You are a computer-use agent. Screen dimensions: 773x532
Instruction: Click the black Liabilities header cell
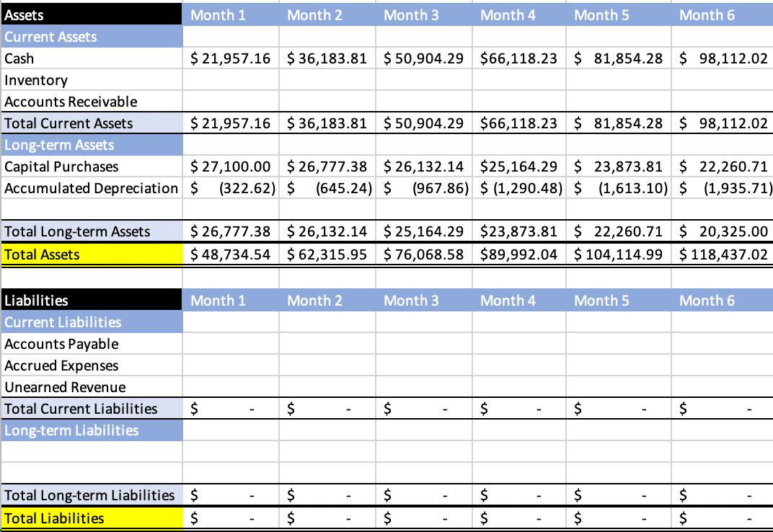tap(92, 301)
